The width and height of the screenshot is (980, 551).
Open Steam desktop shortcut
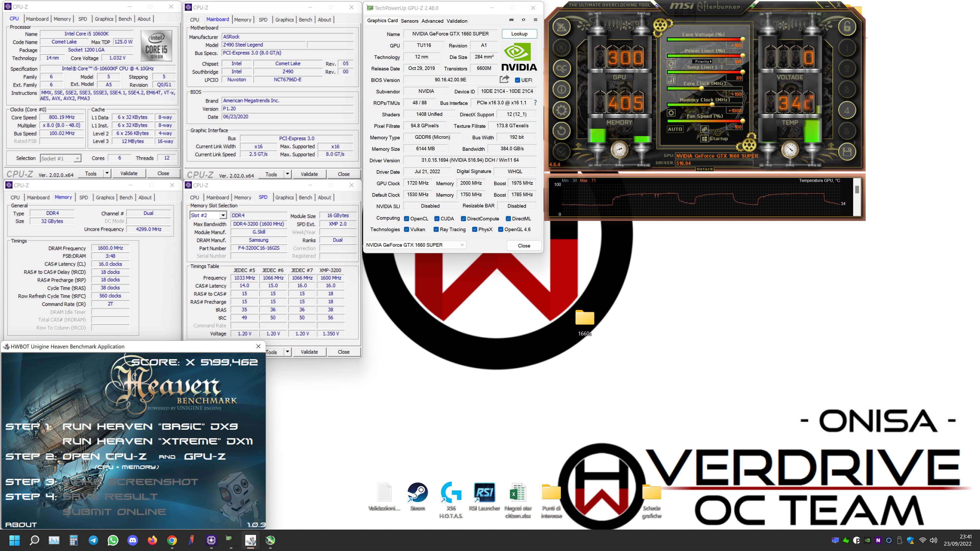[x=417, y=496]
